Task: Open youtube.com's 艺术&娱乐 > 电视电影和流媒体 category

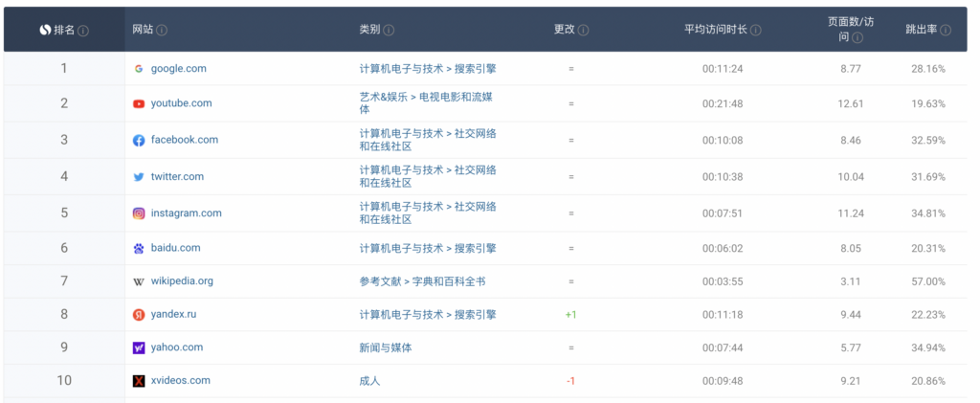Action: (428, 103)
